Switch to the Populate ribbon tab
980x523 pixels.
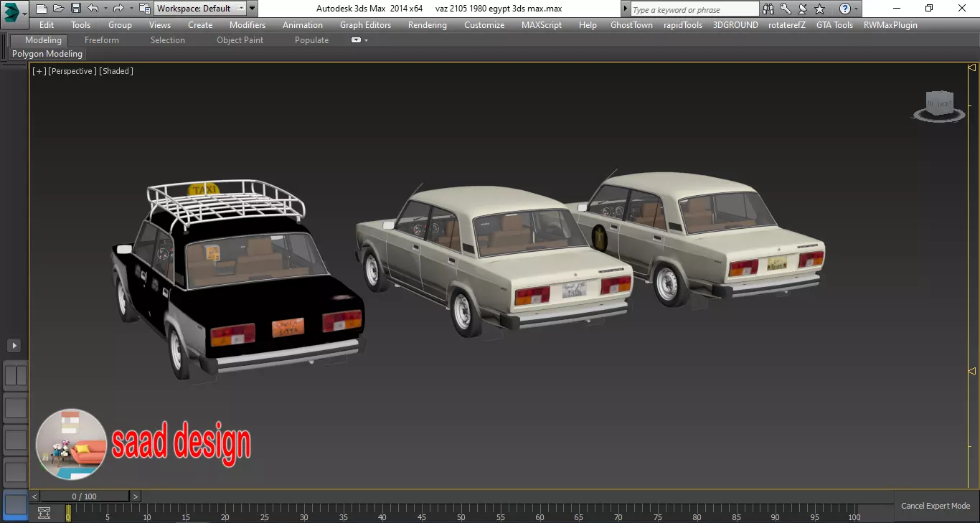pyautogui.click(x=312, y=40)
